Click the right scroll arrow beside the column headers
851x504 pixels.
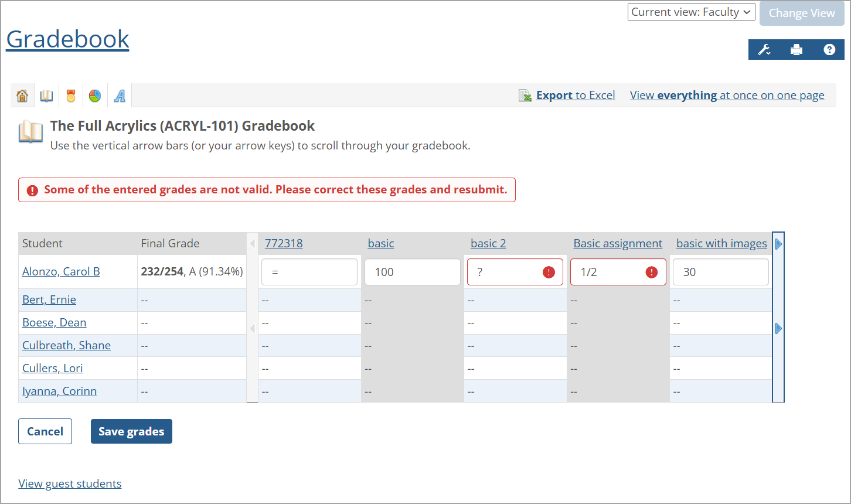(x=778, y=244)
